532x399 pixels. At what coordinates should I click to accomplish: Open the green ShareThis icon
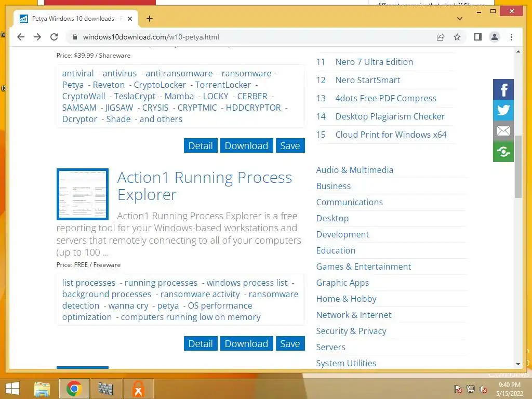pyautogui.click(x=503, y=152)
